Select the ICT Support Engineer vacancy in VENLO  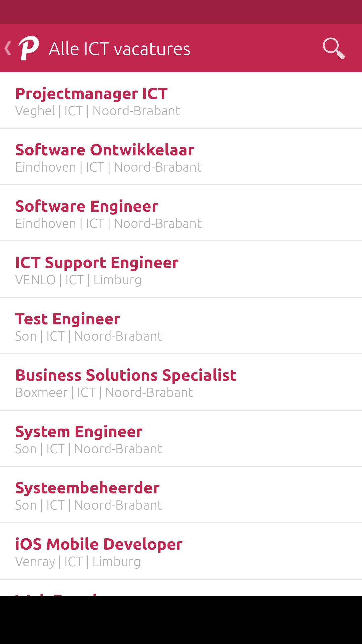[97, 263]
